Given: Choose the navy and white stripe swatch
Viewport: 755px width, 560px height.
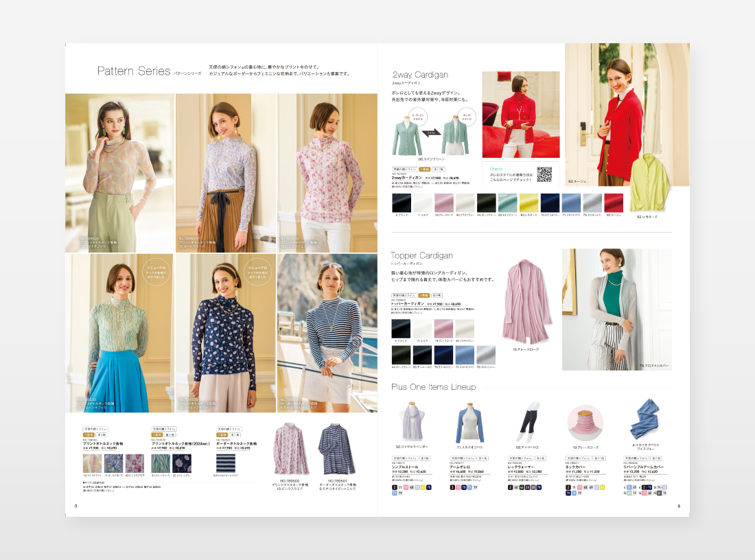Looking at the screenshot, I should pos(226,463).
